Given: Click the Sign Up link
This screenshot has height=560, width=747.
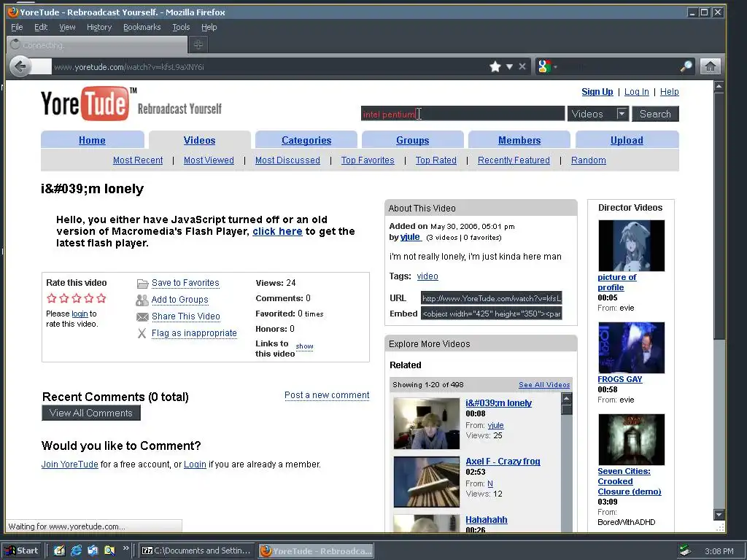Looking at the screenshot, I should [597, 91].
